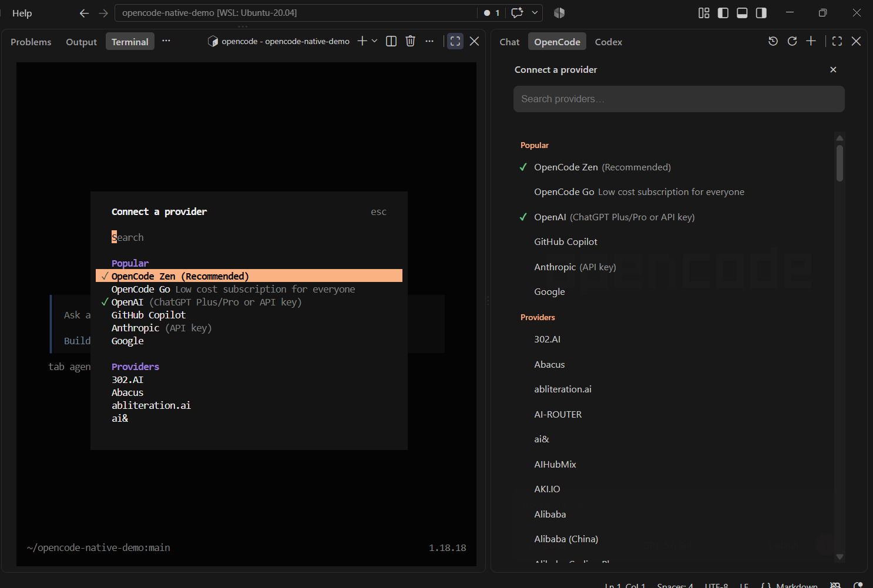
Task: Choose Alibaba (China) provider
Action: (674, 539)
